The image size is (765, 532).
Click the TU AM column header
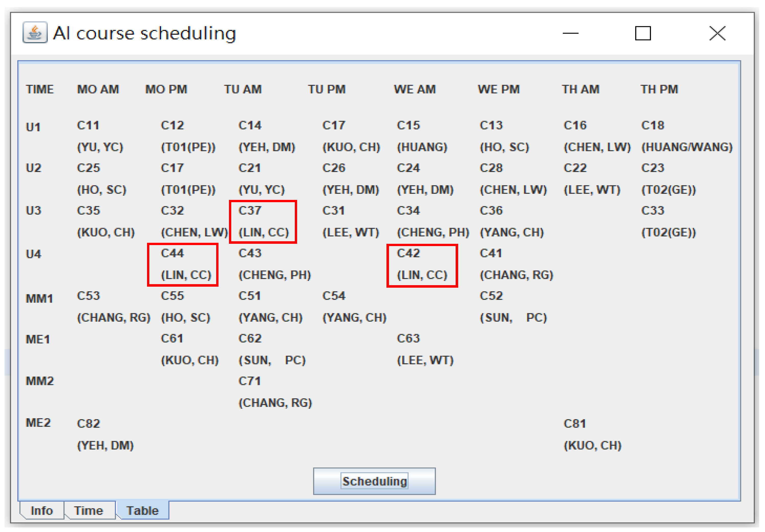[x=242, y=89]
